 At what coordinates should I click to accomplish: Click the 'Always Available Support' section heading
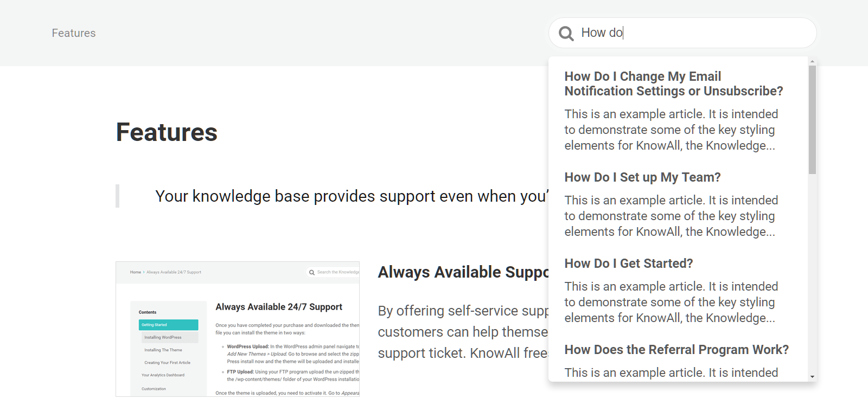tap(463, 272)
